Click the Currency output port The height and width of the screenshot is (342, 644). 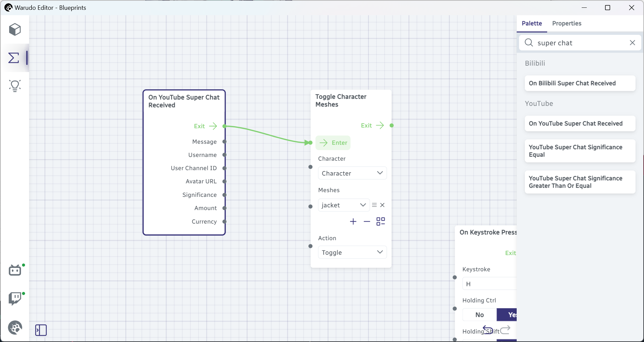point(224,222)
